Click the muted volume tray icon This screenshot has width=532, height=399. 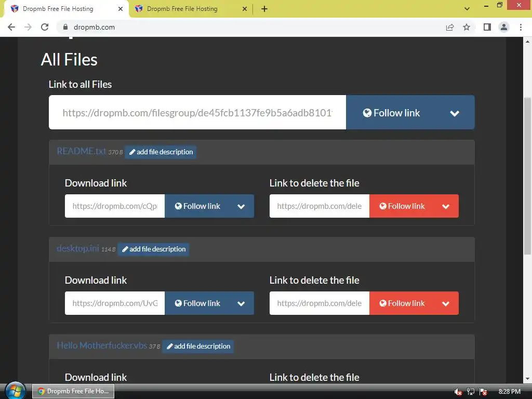pyautogui.click(x=458, y=392)
